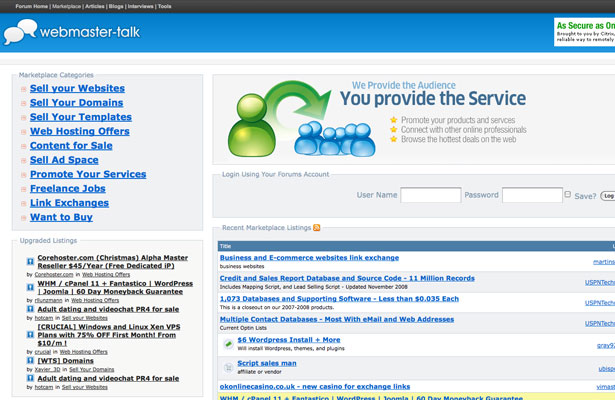Open the Sell your Websites category

click(x=77, y=88)
